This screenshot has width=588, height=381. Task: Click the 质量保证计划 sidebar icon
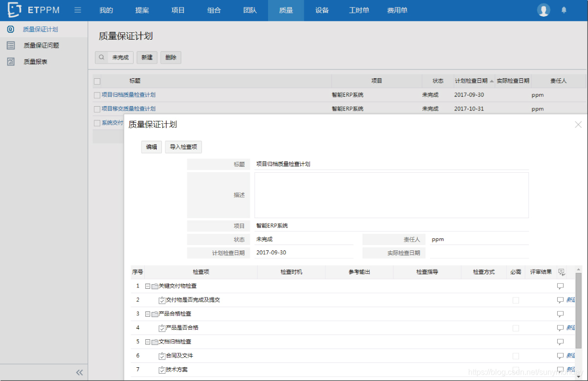tap(11, 29)
